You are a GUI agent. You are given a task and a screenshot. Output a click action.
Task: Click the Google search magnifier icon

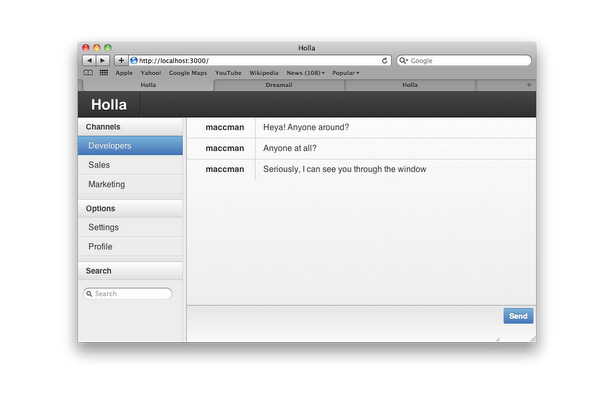(403, 60)
